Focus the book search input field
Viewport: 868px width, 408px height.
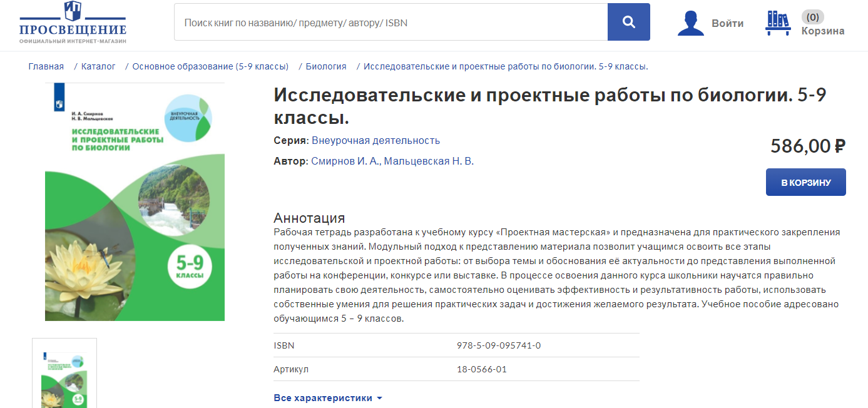tap(391, 23)
